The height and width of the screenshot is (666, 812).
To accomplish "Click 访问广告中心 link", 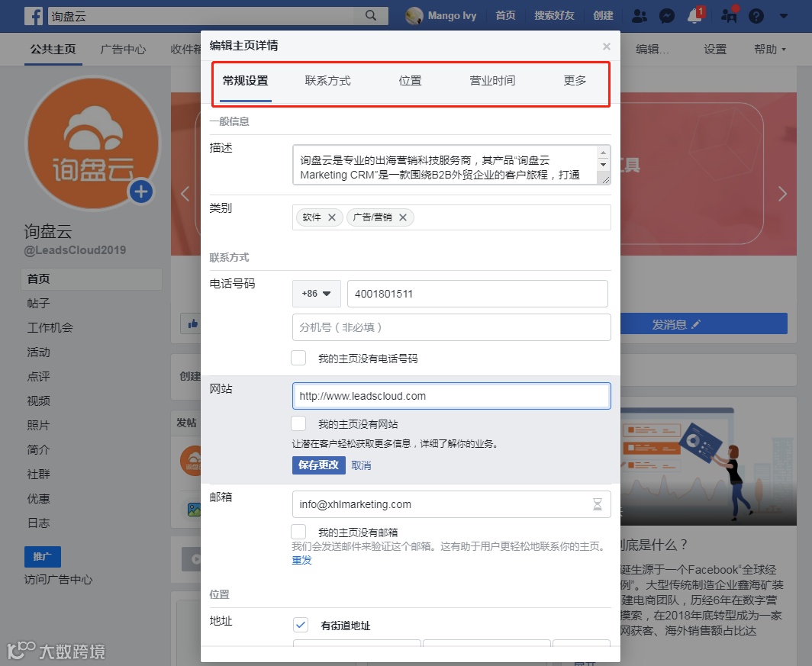I will [x=59, y=580].
